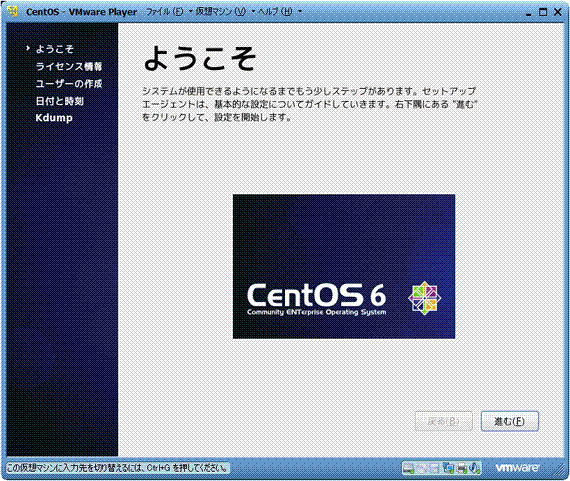570x481 pixels.
Task: Click the printer status icon
Action: [x=462, y=468]
